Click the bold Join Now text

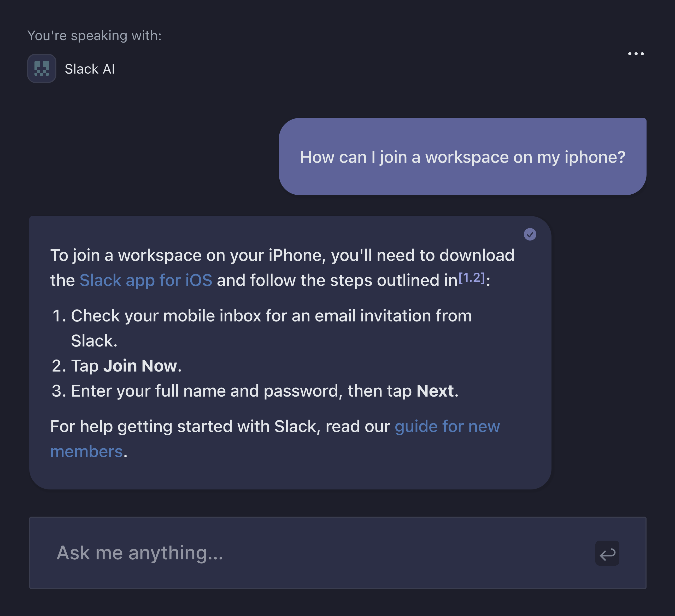click(x=140, y=366)
